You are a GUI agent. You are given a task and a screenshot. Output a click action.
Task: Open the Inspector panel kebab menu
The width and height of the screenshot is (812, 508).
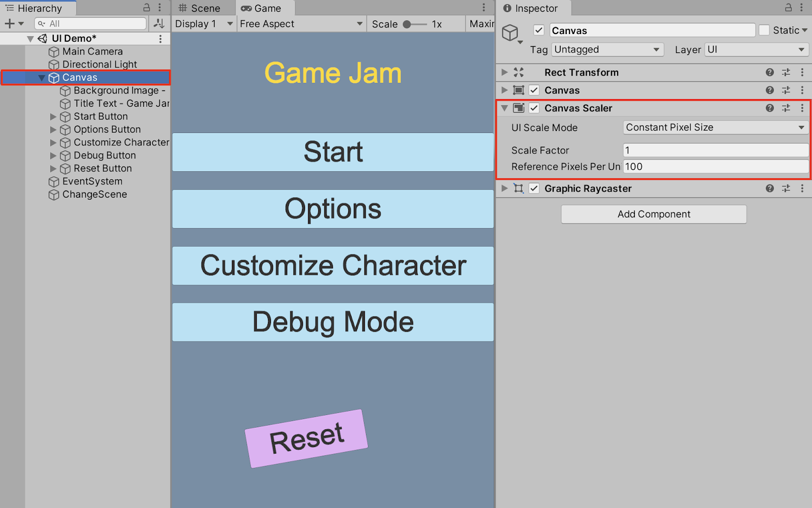(802, 8)
